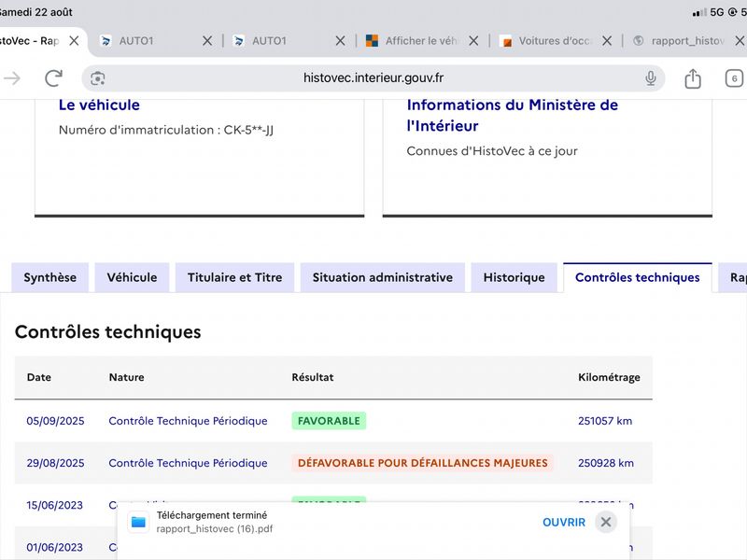The width and height of the screenshot is (747, 560).
Task: Focus the histovec.interieur.gouv.fr address field
Action: pos(373,78)
